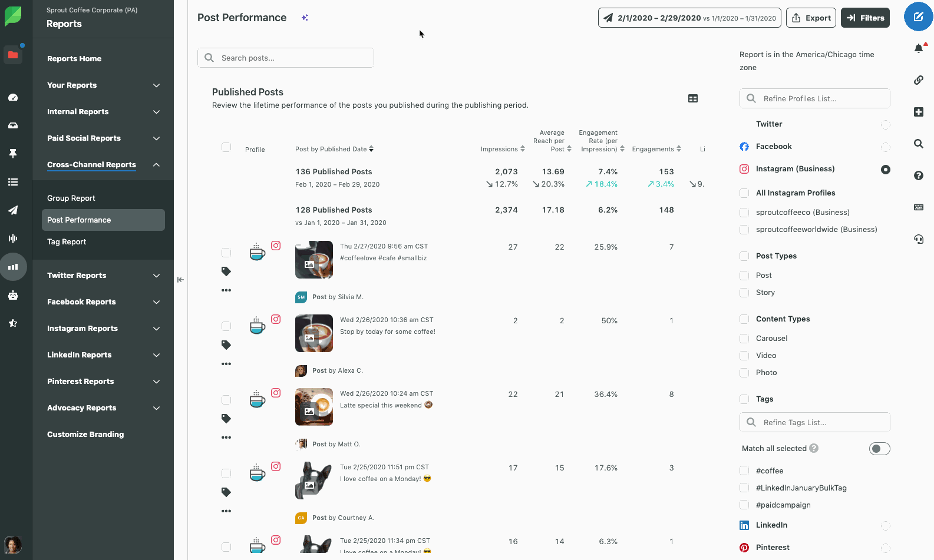Open Tag Report
This screenshot has width=934, height=560.
[x=67, y=242]
